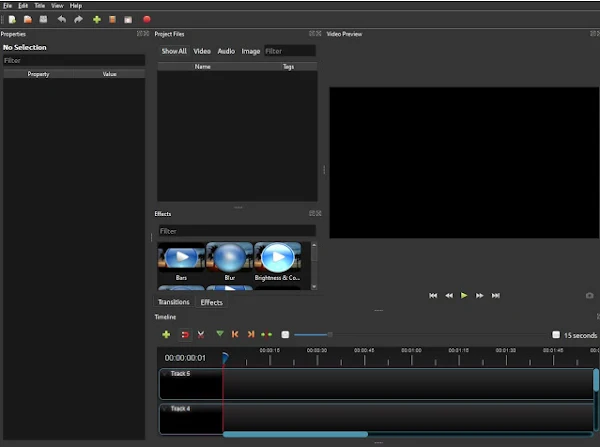Click the zoom out button near slider
The height and width of the screenshot is (447, 600).
[285, 335]
